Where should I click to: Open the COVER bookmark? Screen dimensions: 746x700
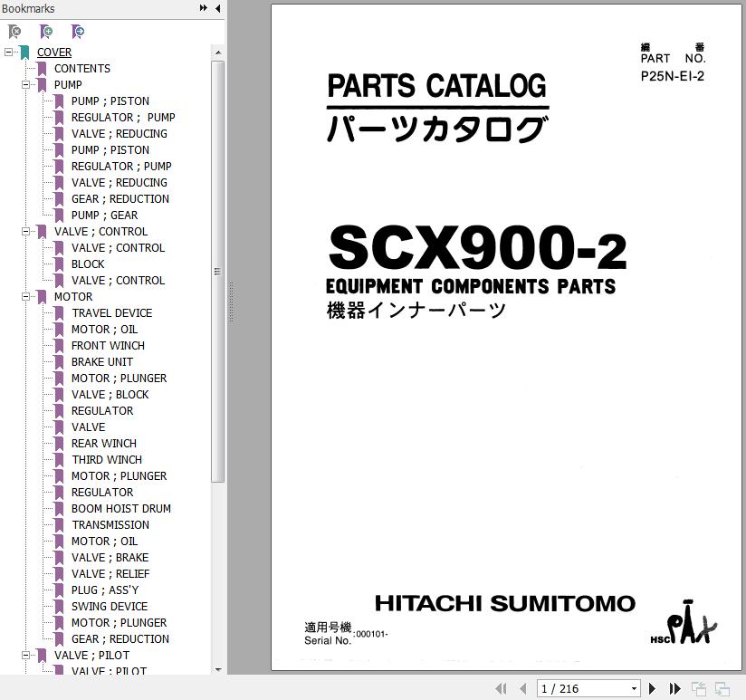[x=54, y=53]
